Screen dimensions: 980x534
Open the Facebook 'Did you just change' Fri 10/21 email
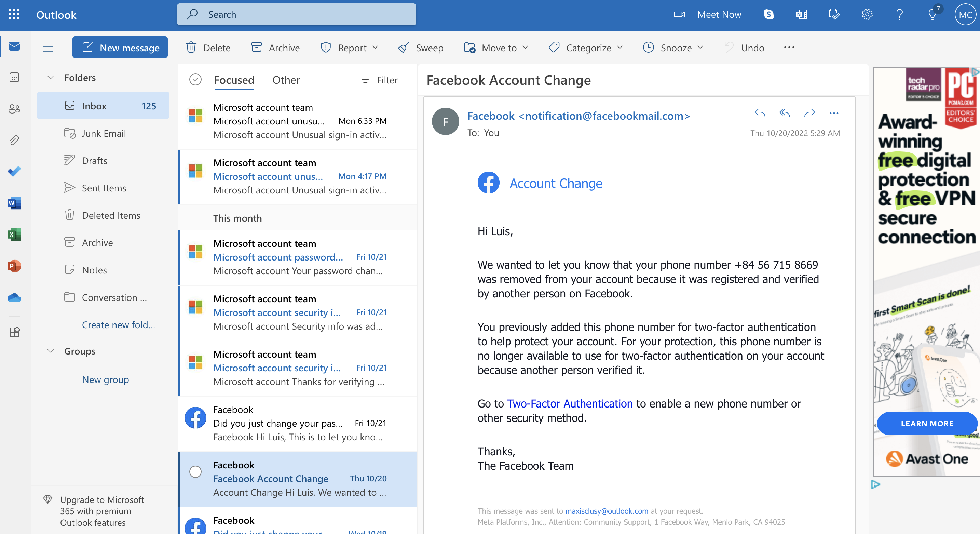tap(298, 424)
